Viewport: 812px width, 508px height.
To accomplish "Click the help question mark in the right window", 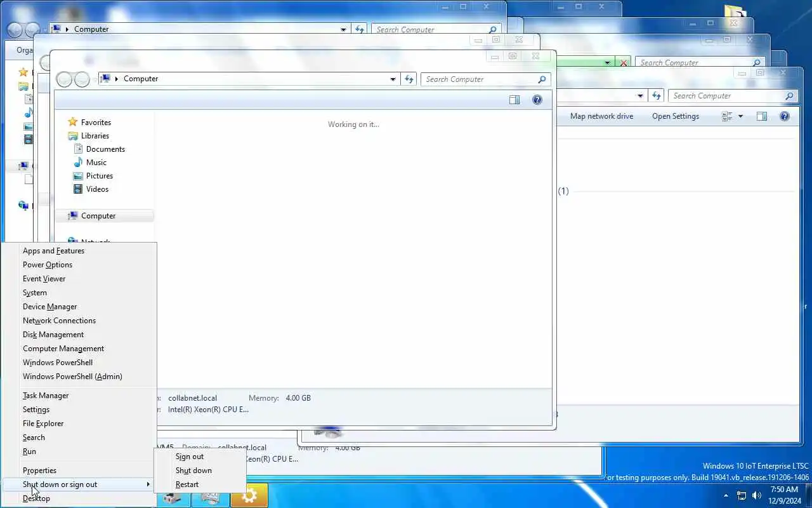I will click(785, 116).
